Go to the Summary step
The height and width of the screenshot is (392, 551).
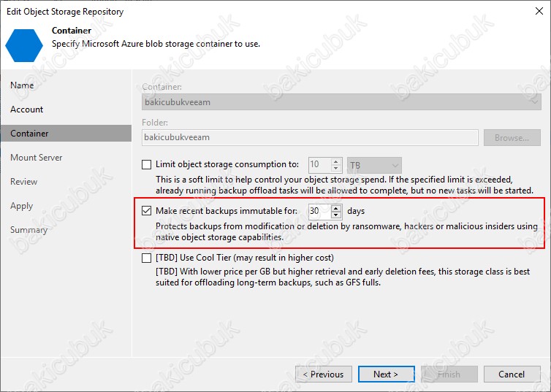[28, 230]
